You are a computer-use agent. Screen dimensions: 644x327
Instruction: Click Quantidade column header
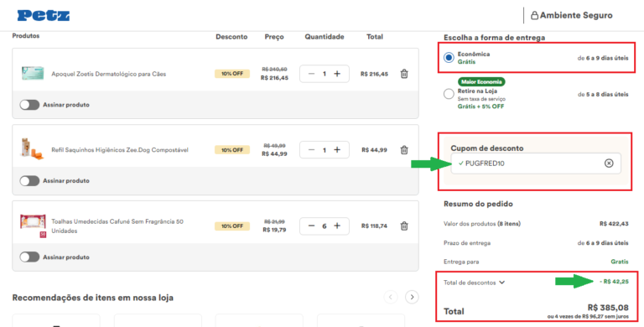(x=324, y=37)
